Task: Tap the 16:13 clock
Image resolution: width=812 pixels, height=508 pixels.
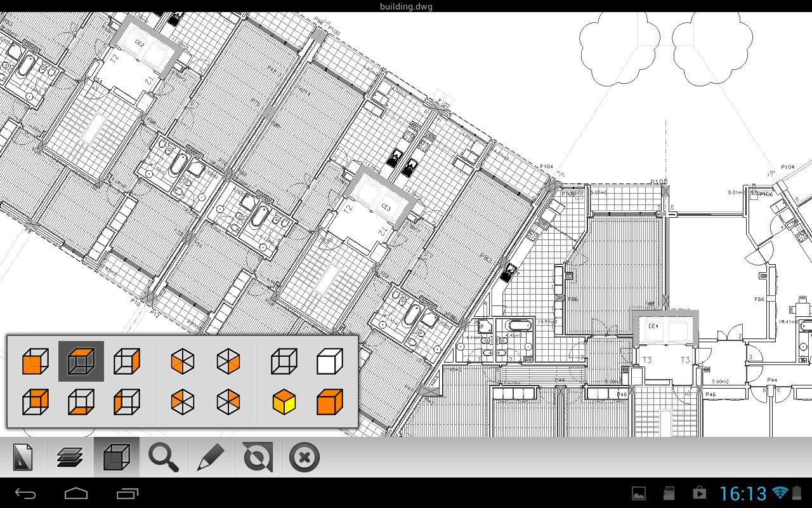Action: point(743,493)
